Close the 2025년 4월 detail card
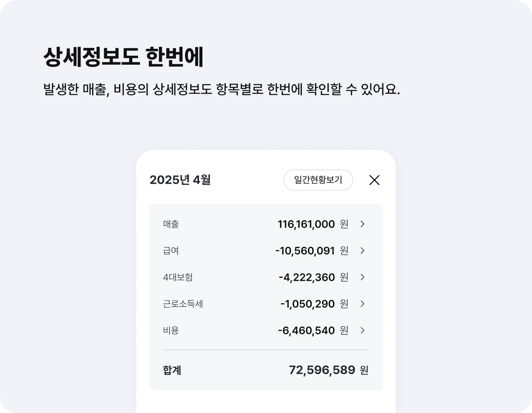Image resolution: width=532 pixels, height=413 pixels. 374,180
